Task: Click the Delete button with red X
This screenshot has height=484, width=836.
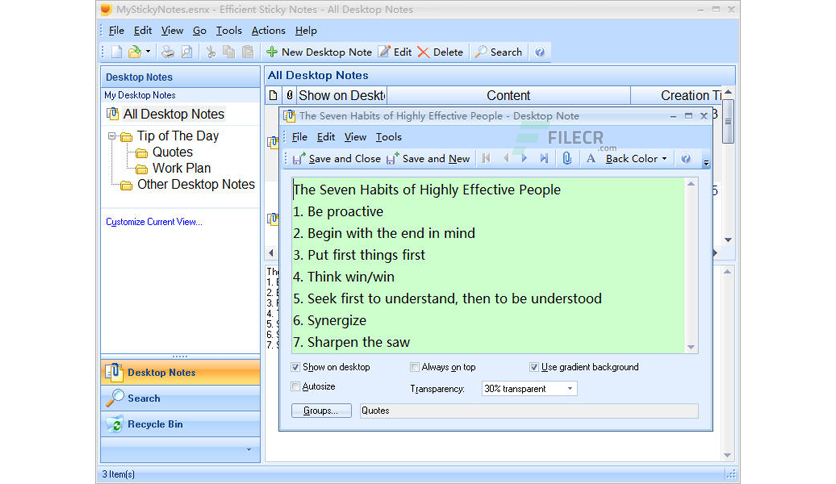Action: [440, 52]
